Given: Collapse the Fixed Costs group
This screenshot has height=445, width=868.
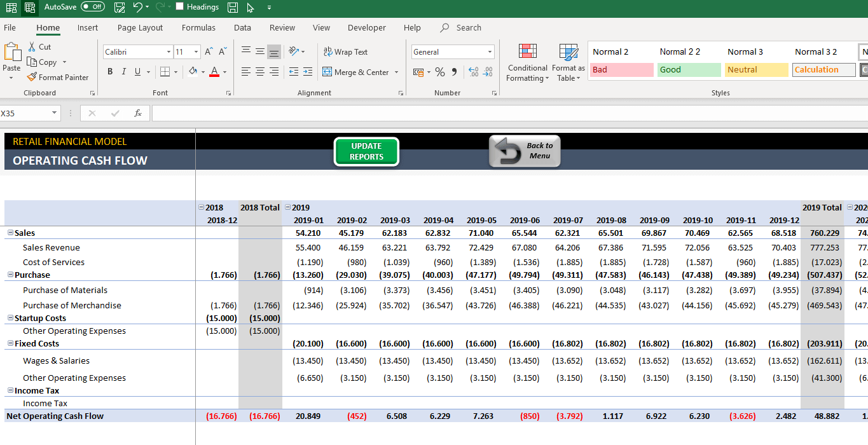Looking at the screenshot, I should coord(10,343).
